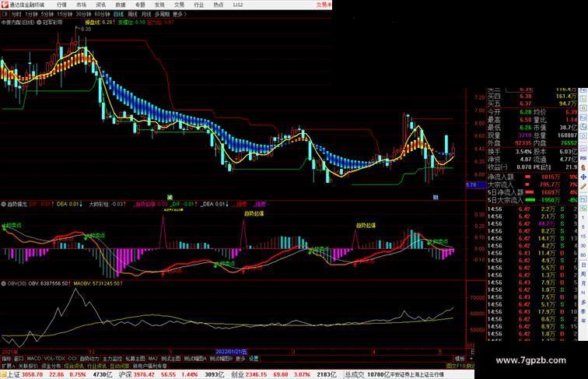Image resolution: width=588 pixels, height=379 pixels.
Task: Click the 沪深 index in status bar
Action: pos(125,374)
